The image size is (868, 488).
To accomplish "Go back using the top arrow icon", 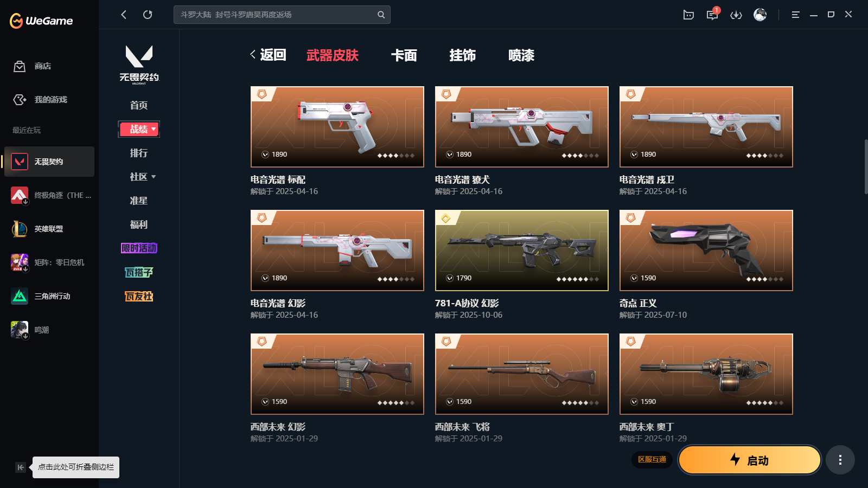I will [x=124, y=15].
